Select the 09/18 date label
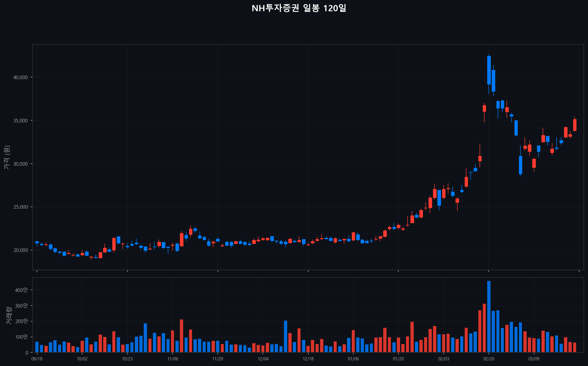This screenshot has width=588, height=366. [x=37, y=359]
